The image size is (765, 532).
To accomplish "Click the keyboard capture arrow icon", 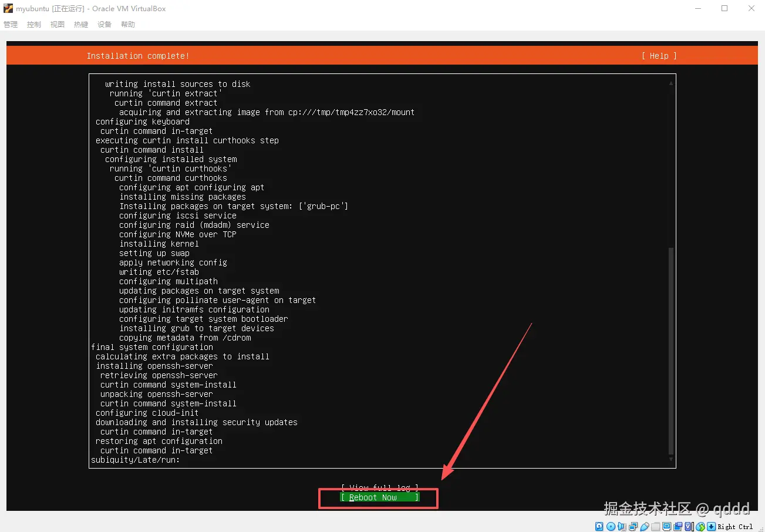I will [711, 527].
